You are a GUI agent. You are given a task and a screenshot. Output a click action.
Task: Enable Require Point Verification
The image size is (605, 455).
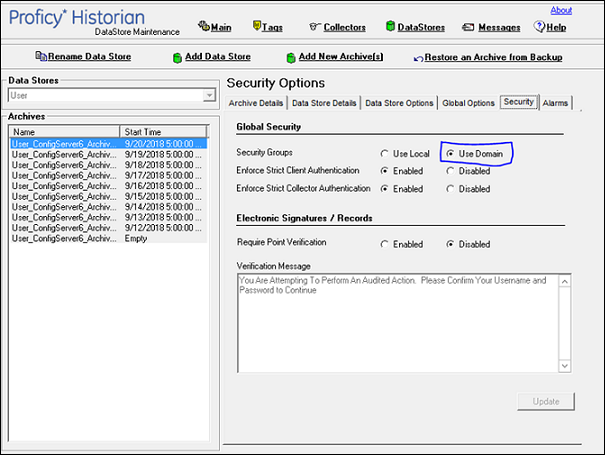click(x=384, y=244)
